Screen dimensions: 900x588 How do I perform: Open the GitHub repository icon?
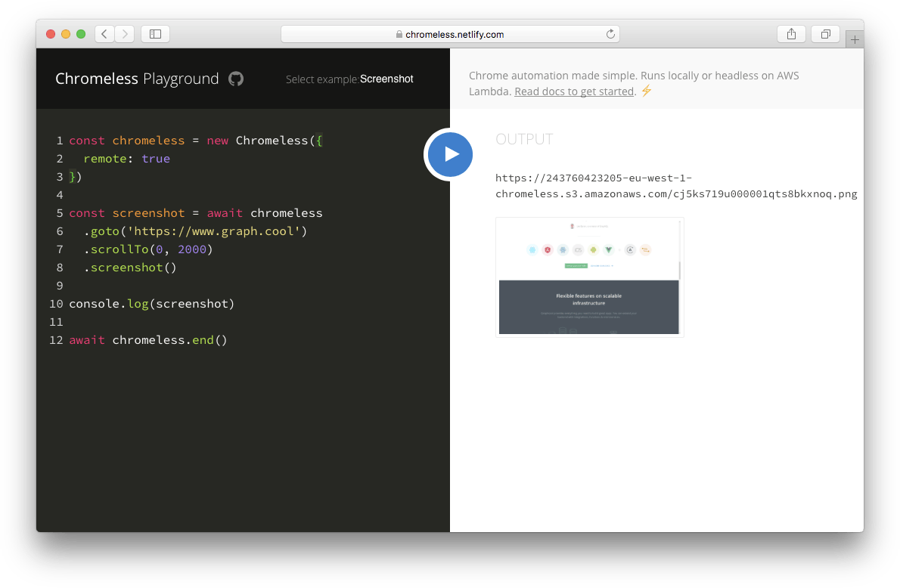pos(236,79)
